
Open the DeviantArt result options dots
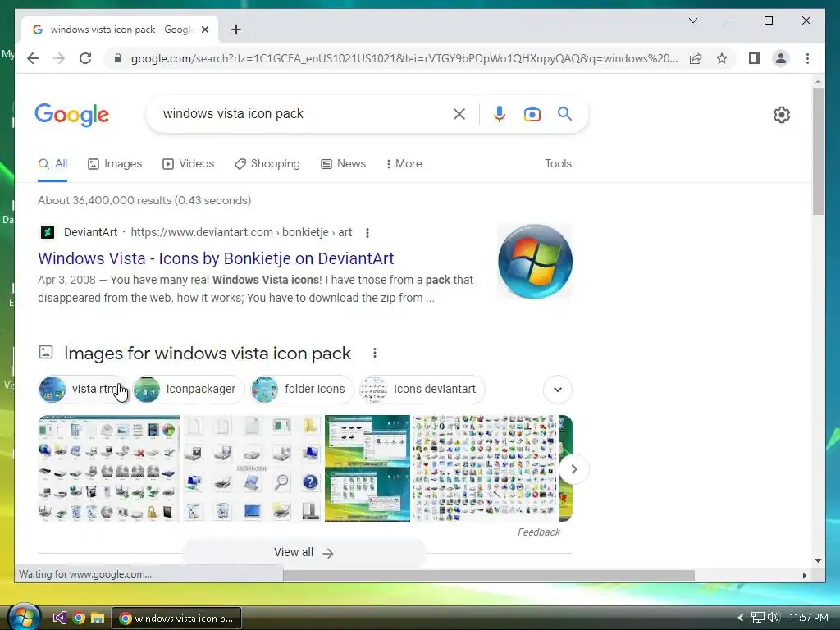(367, 233)
